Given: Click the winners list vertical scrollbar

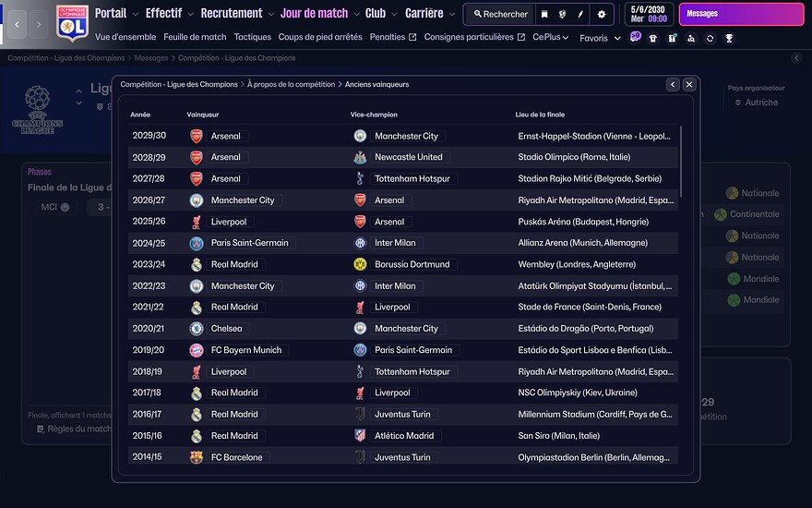Looking at the screenshot, I should [680, 162].
